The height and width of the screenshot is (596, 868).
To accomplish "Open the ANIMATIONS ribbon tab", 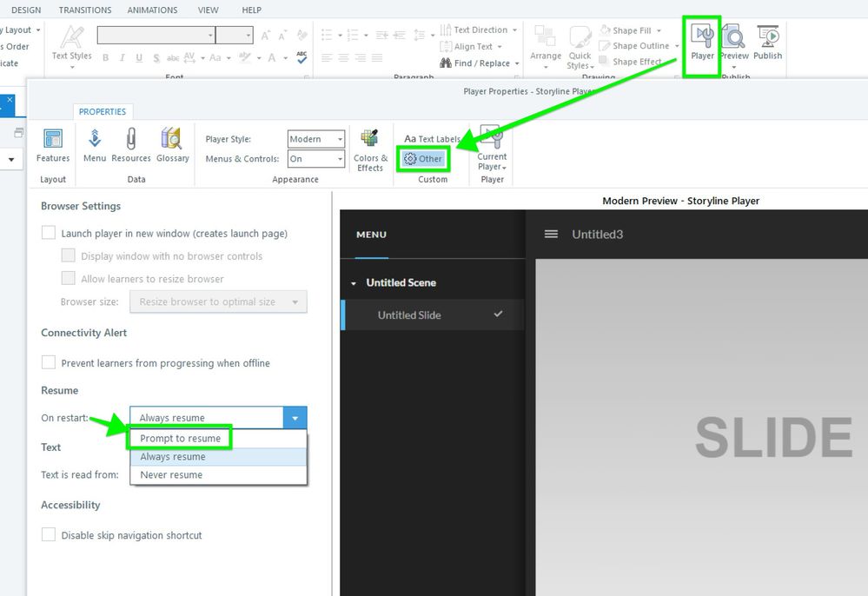I will 152,10.
